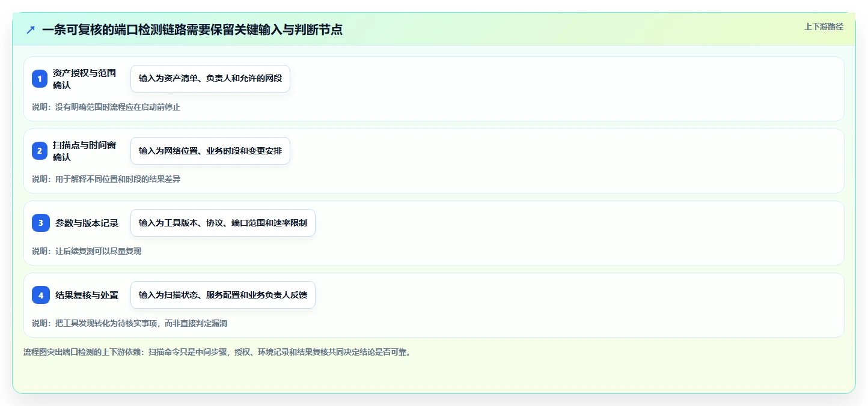The height and width of the screenshot is (406, 868).
Task: Click the box 输入为网络位置、业务时段和变更安排
Action: pyautogui.click(x=210, y=151)
